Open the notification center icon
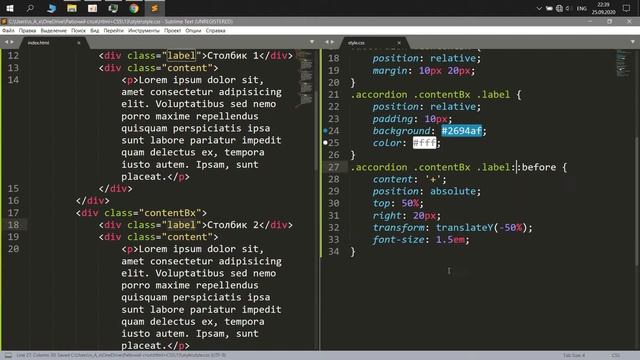 click(627, 8)
